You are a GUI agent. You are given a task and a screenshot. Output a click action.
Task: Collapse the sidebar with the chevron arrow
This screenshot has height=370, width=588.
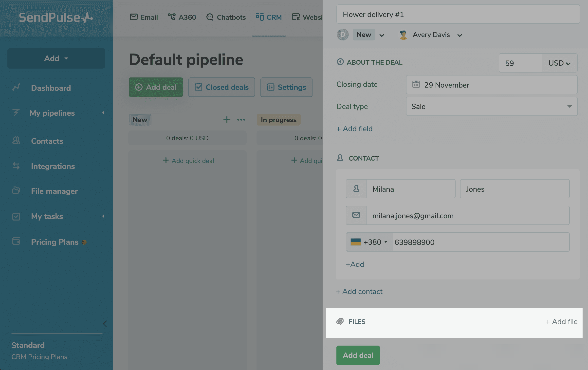pyautogui.click(x=105, y=323)
